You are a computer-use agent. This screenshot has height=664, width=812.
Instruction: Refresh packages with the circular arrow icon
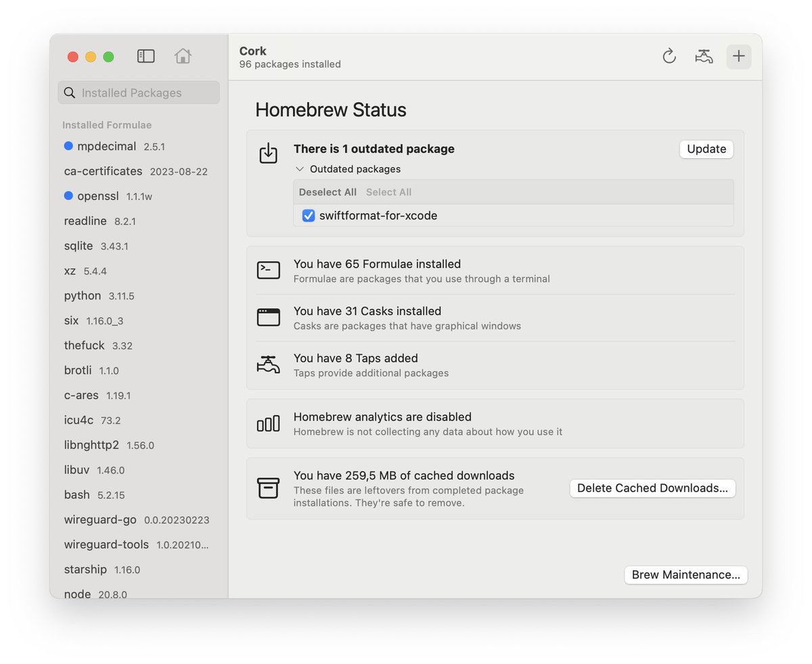coord(669,56)
